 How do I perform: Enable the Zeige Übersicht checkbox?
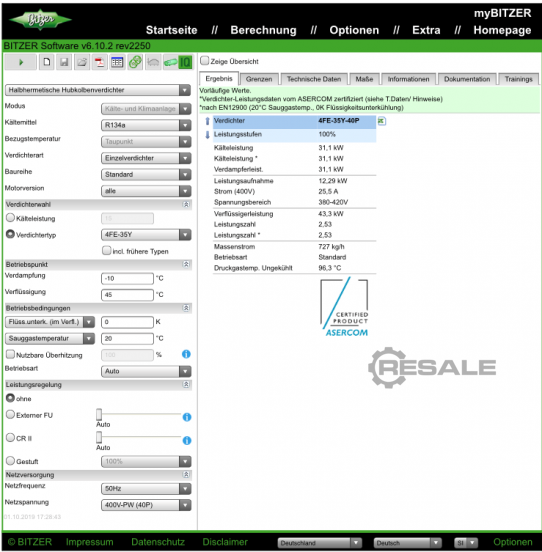coord(204,61)
